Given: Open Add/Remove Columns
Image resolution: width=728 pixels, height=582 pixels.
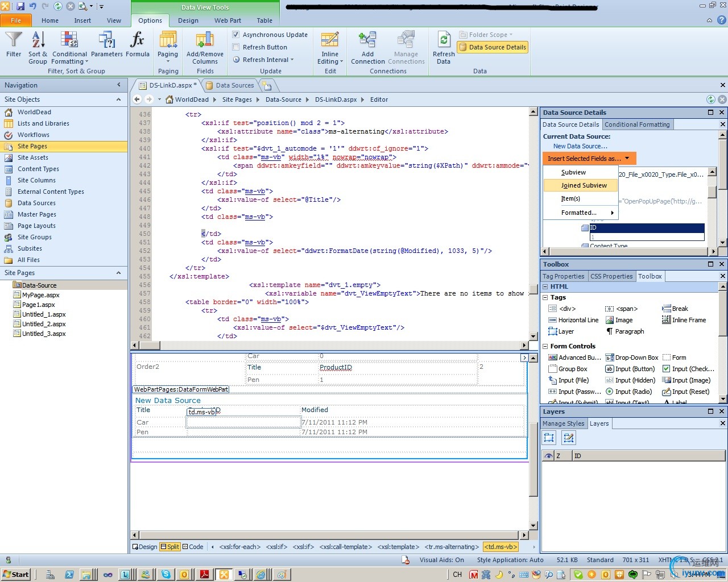Looking at the screenshot, I should tap(205, 47).
